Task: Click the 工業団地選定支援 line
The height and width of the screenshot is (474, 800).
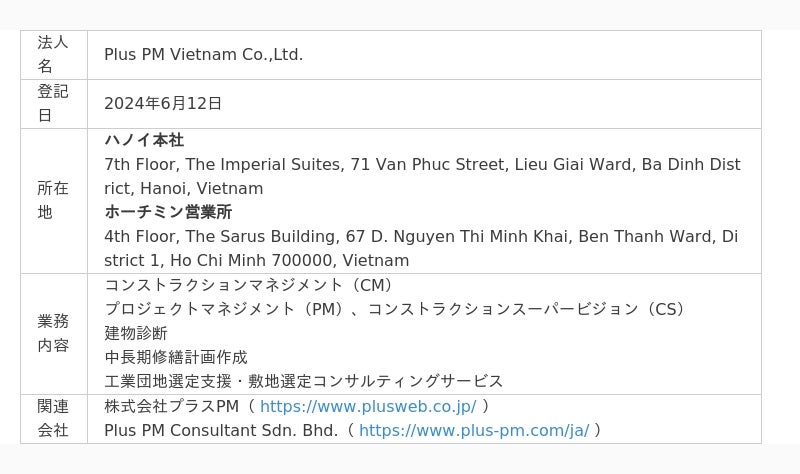Action: (304, 381)
